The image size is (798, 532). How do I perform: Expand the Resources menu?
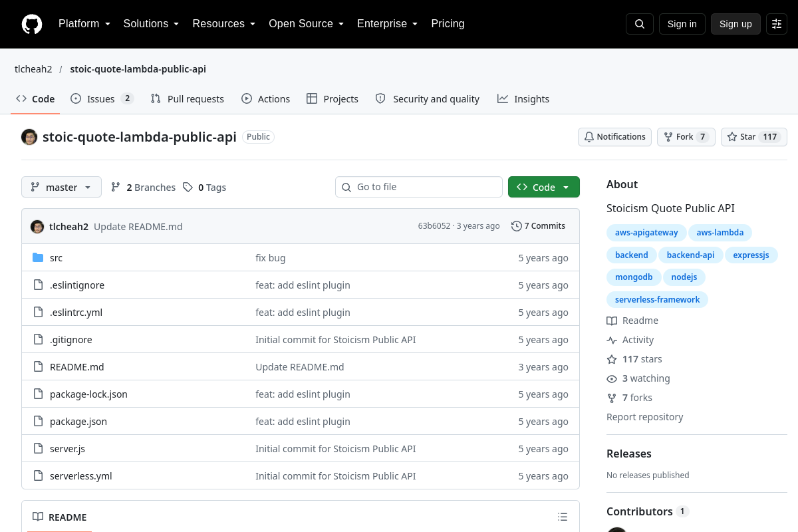coord(224,24)
